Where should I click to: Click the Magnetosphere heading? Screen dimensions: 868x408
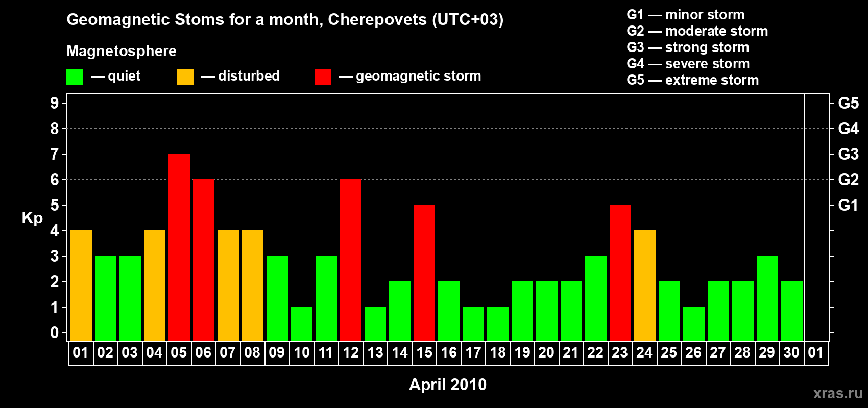click(x=122, y=52)
